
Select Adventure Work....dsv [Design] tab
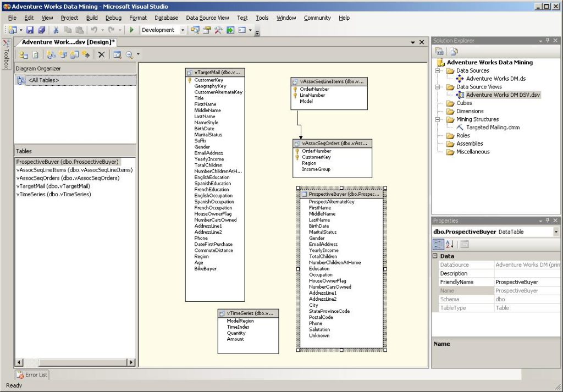[x=68, y=42]
